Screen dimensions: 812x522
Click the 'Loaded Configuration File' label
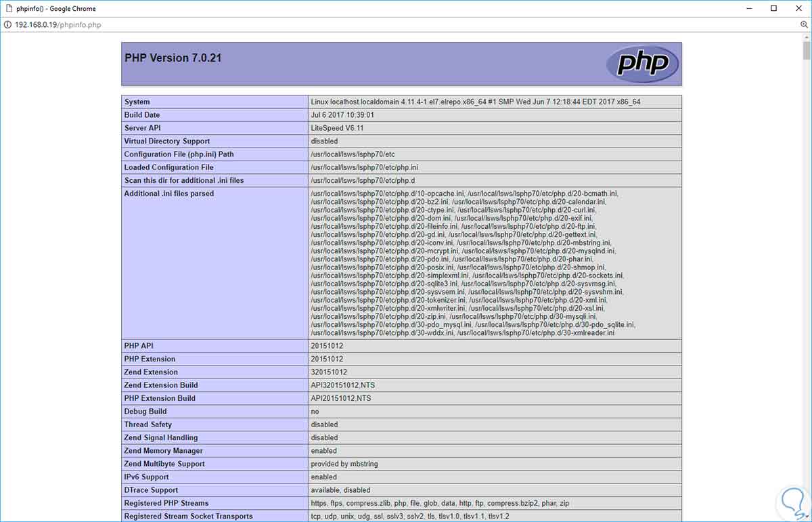168,167
